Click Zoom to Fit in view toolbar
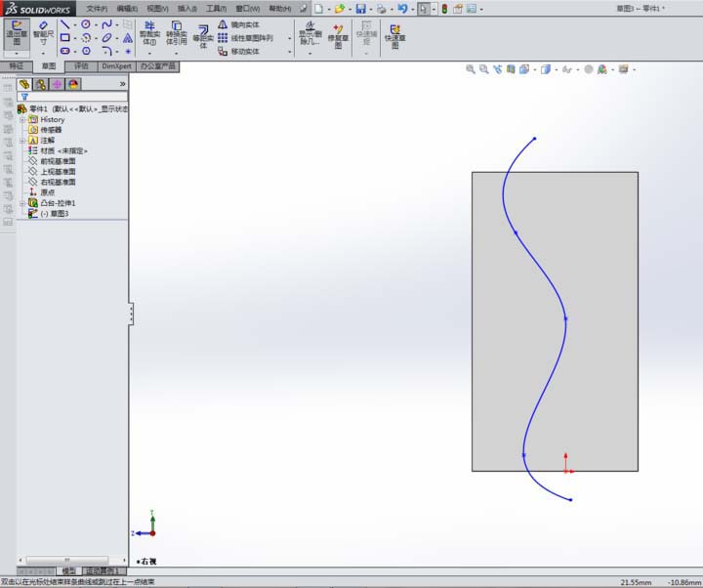703x588 pixels. coord(470,69)
